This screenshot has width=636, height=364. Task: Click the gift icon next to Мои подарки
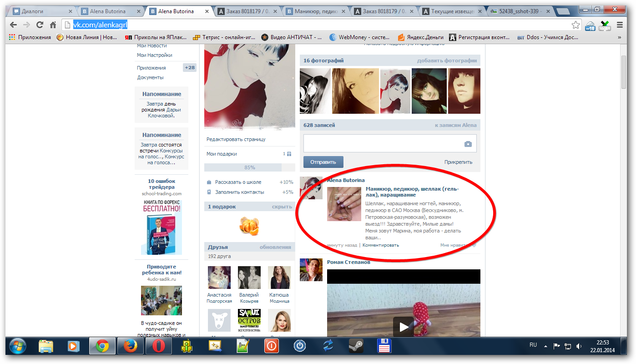289,154
